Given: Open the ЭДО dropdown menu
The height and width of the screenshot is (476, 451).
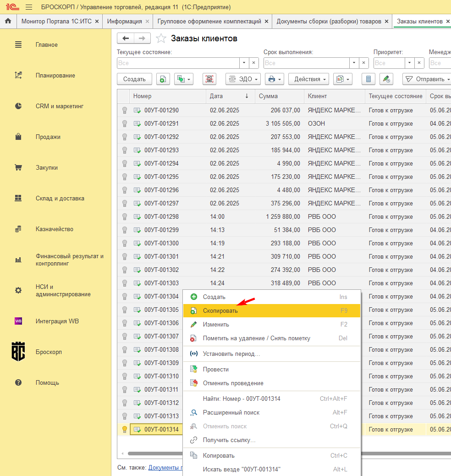Looking at the screenshot, I should (x=243, y=79).
